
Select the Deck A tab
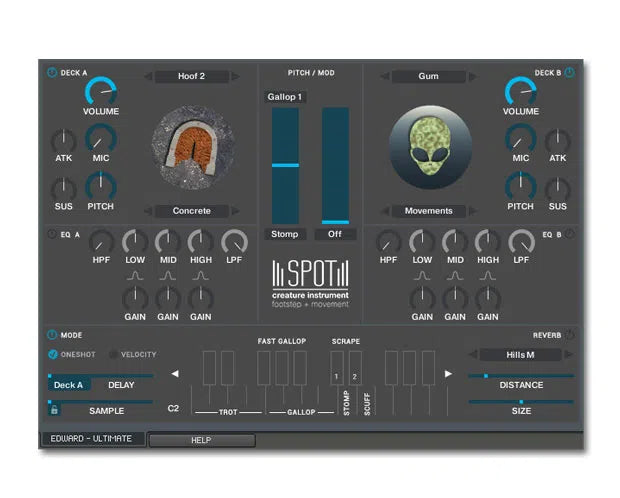click(70, 384)
